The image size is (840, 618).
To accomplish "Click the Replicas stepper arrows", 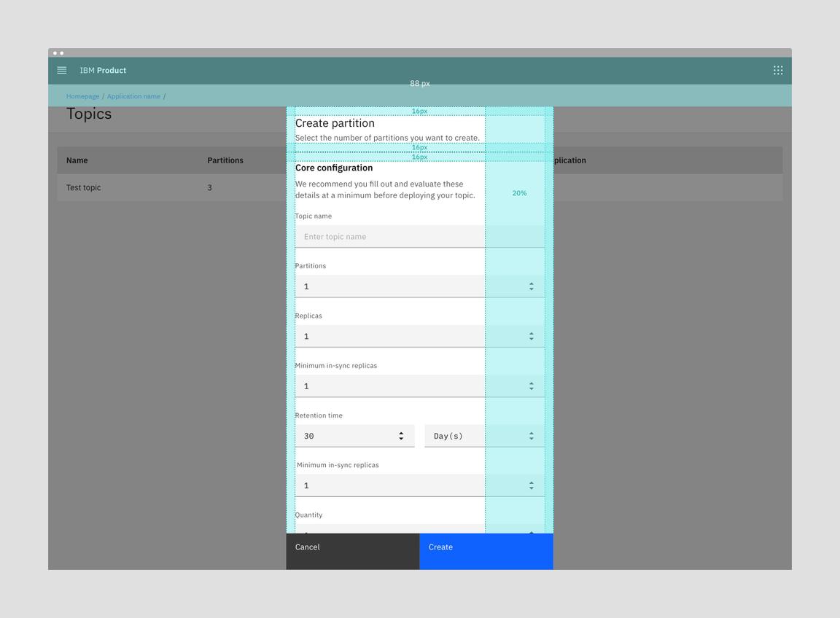I will point(531,337).
